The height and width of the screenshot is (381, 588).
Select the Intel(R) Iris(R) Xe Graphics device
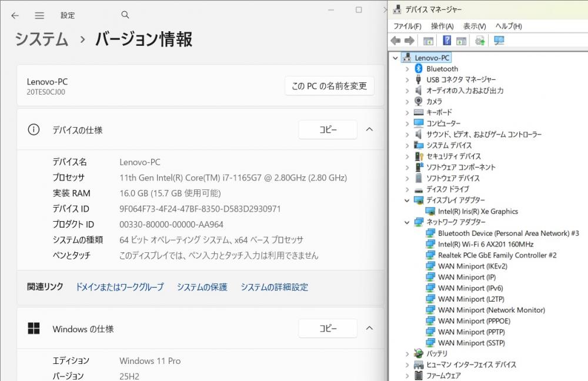[477, 211]
